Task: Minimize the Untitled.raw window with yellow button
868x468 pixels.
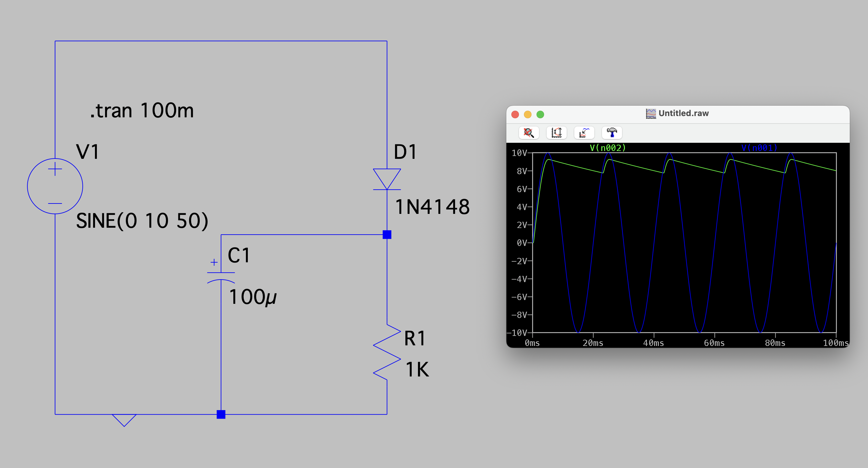Action: (527, 114)
